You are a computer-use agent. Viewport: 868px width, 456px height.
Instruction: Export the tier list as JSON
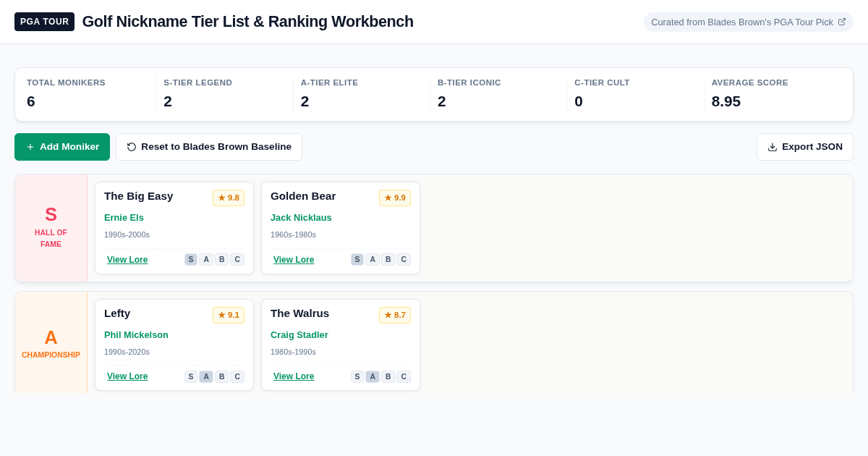(x=805, y=147)
